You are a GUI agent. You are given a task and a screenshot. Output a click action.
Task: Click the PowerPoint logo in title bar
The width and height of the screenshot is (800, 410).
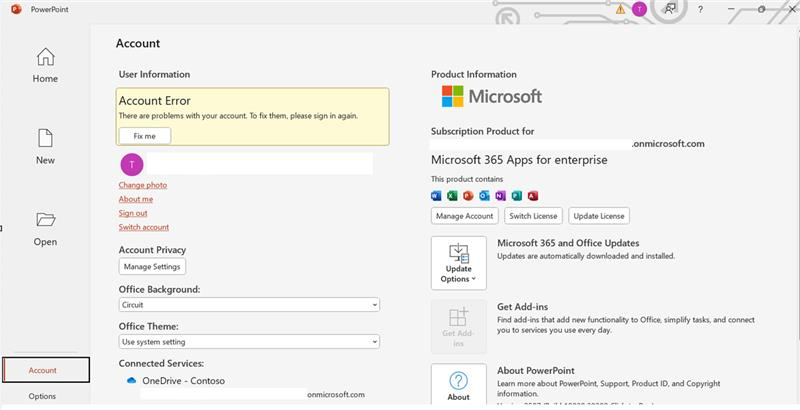click(x=16, y=9)
